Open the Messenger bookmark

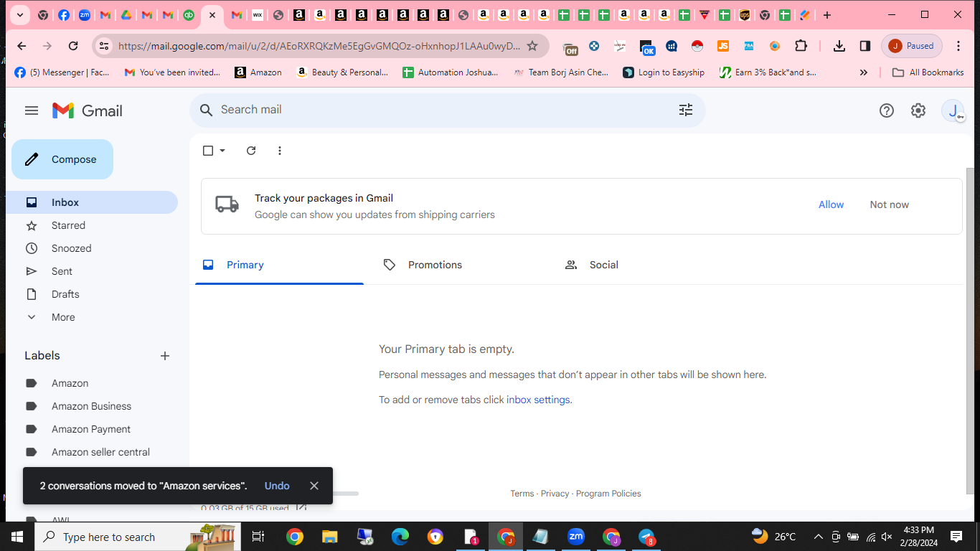coord(62,72)
